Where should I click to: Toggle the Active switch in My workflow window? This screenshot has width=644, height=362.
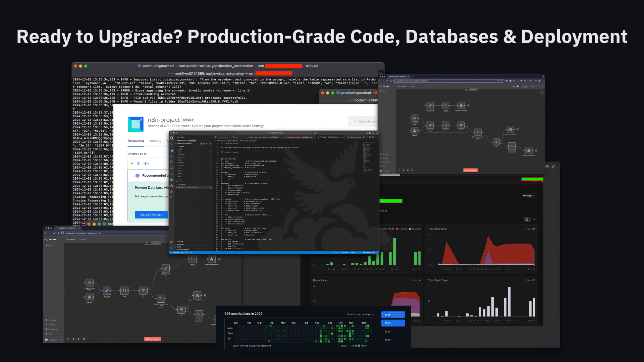[x=519, y=86]
